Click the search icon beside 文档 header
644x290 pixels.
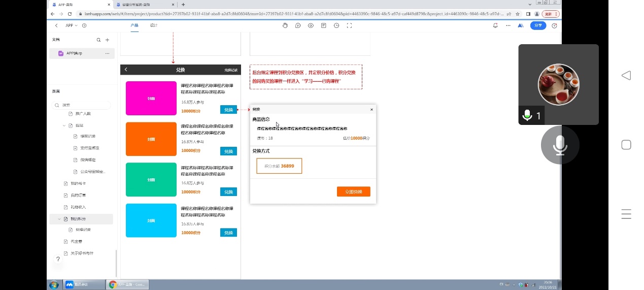[98, 40]
